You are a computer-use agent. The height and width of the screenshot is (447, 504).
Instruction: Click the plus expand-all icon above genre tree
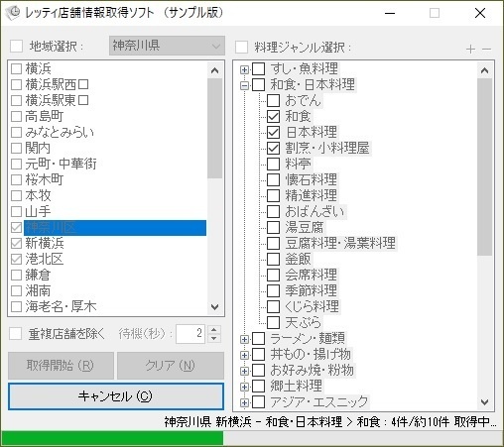click(470, 50)
